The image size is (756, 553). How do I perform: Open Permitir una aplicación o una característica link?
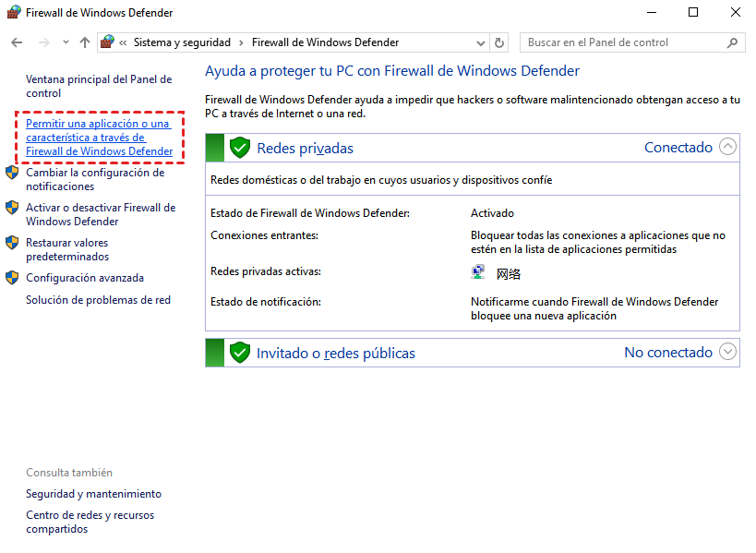(99, 138)
